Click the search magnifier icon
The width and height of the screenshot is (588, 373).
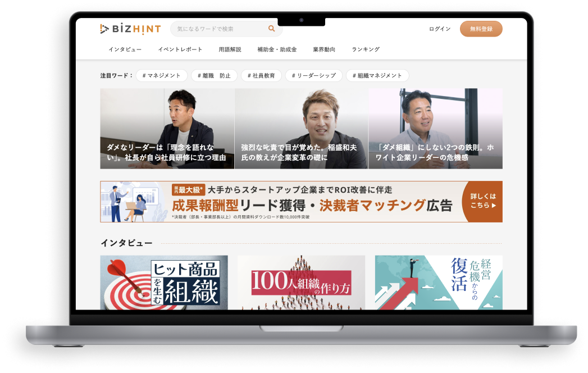(x=271, y=28)
